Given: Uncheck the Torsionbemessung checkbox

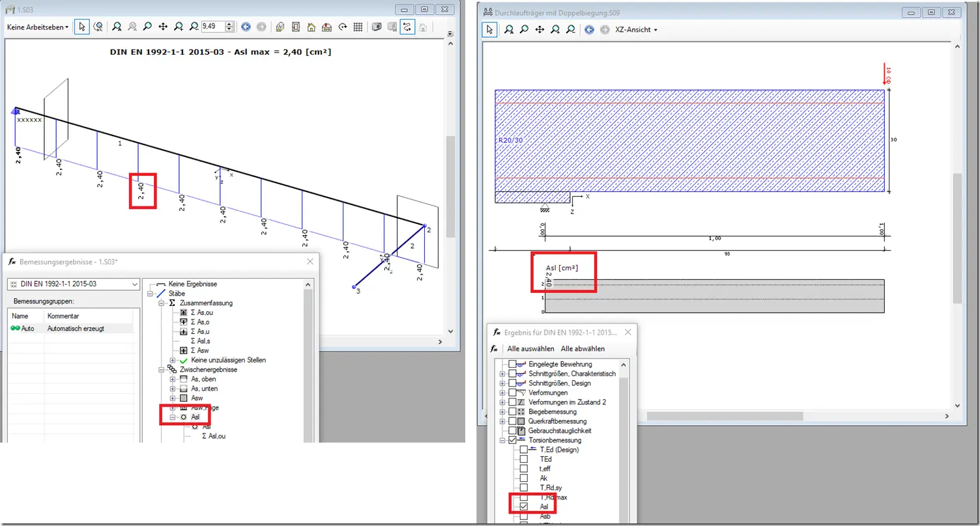Looking at the screenshot, I should click(512, 440).
